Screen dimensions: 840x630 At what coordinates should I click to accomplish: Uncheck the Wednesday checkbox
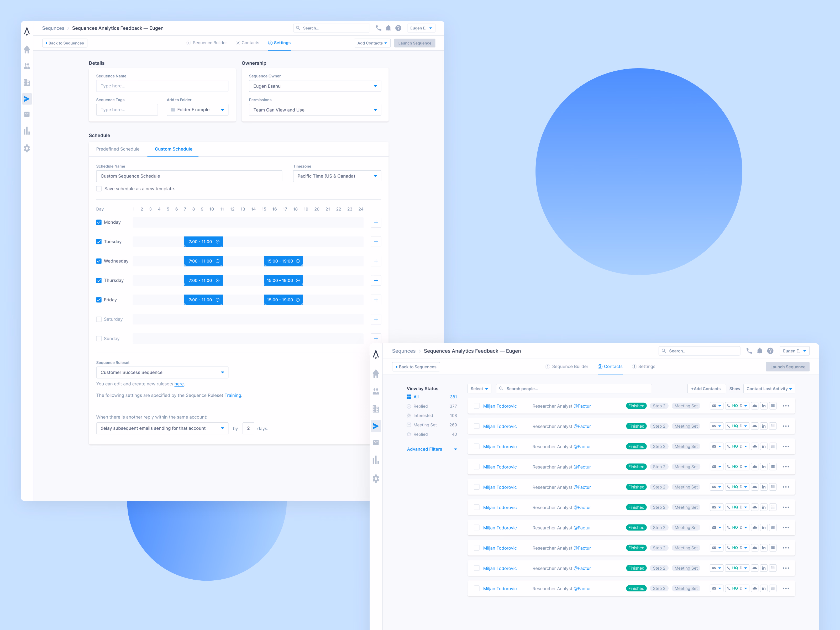99,261
